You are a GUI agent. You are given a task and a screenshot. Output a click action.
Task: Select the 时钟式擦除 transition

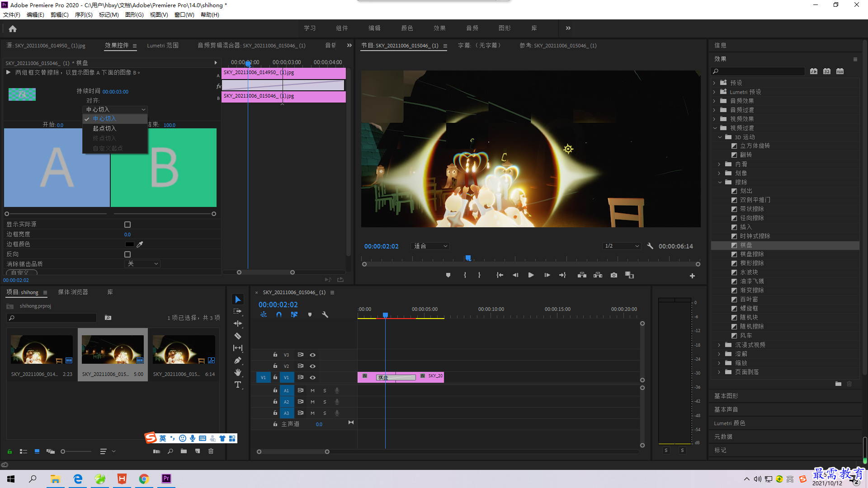tap(755, 236)
